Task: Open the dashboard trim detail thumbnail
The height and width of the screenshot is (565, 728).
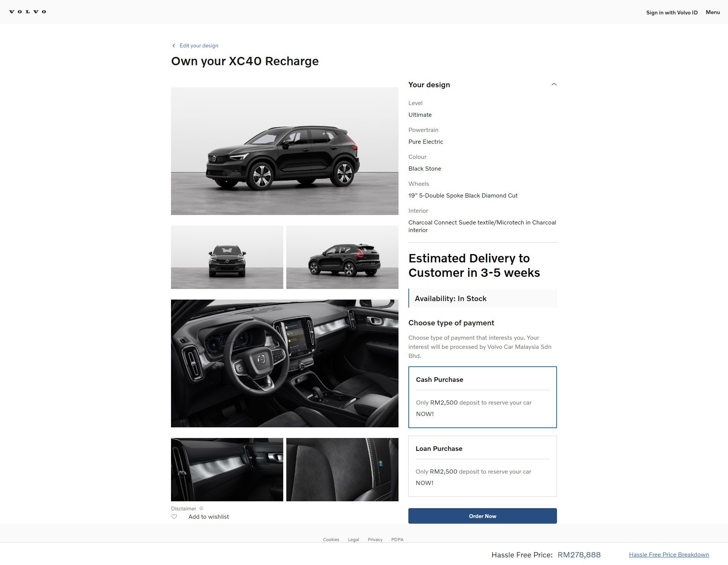Action: pyautogui.click(x=227, y=469)
